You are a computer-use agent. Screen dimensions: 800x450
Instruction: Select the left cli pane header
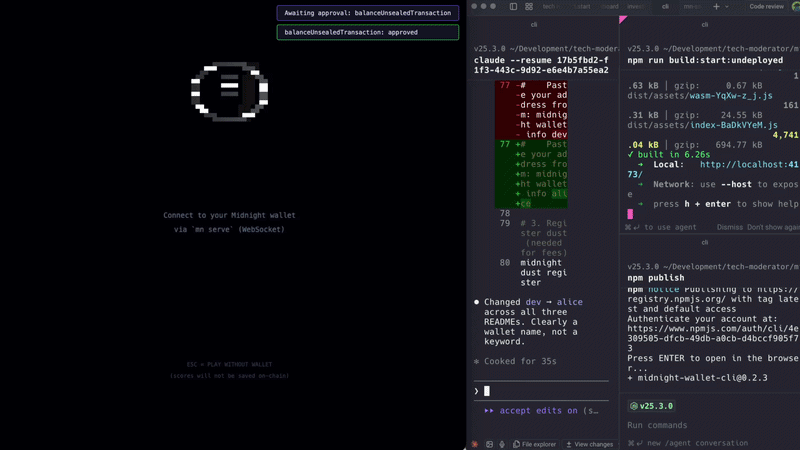534,24
